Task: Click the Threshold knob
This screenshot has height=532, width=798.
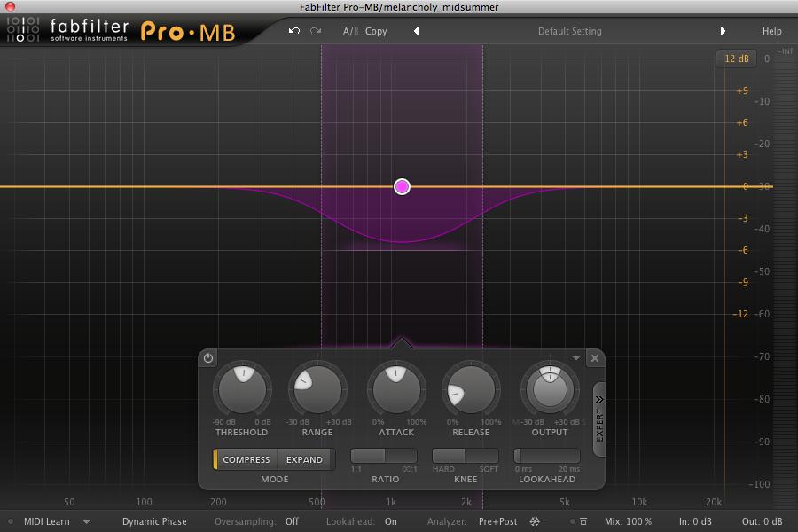Action: point(242,390)
